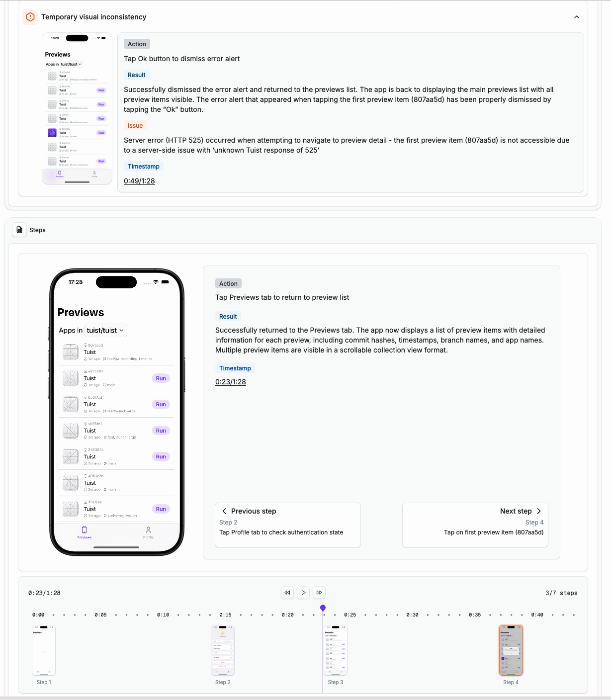Click the orange warning hexagon icon

click(x=30, y=17)
